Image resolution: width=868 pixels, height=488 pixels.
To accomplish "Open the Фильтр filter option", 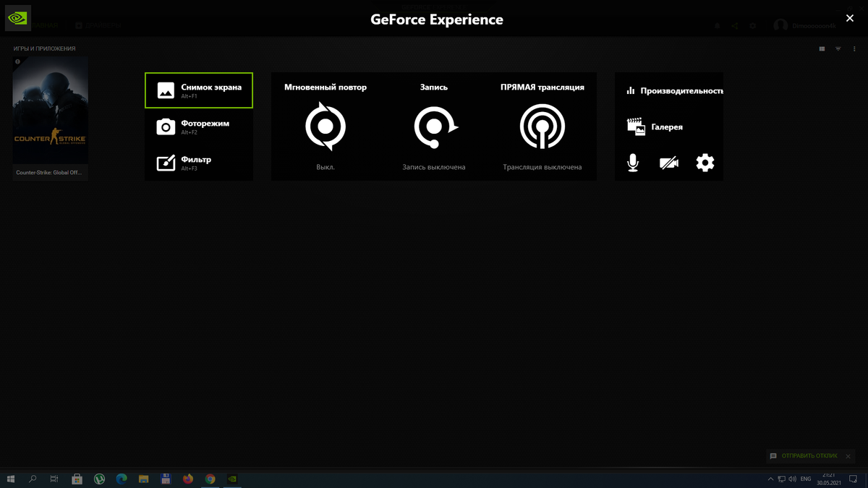I will (x=199, y=163).
